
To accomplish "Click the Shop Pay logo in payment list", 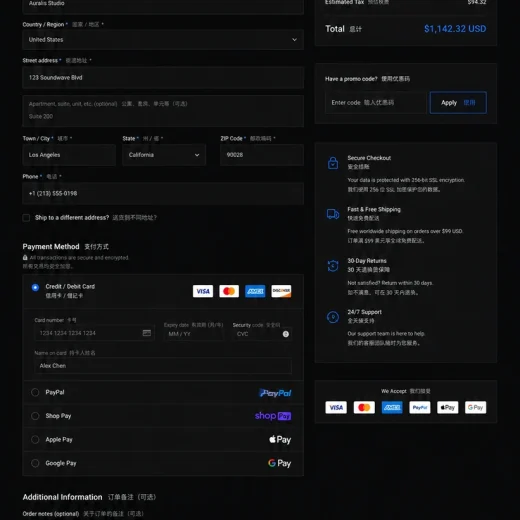I will (273, 416).
